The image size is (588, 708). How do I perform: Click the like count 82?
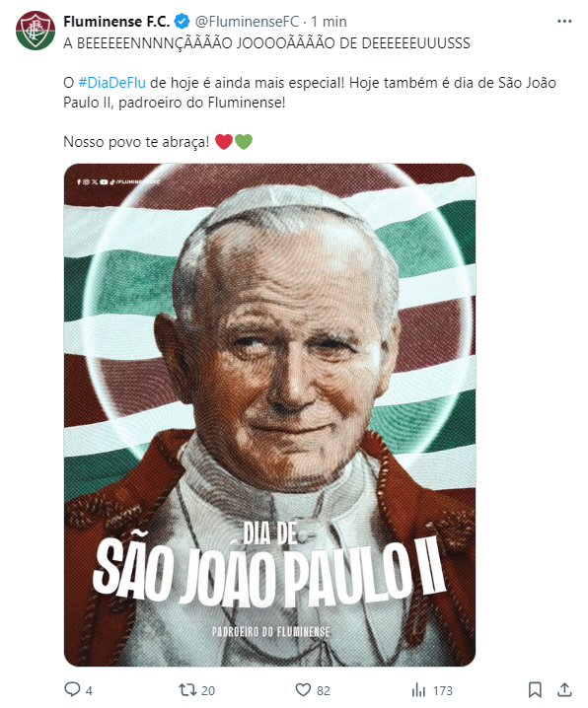pos(324,691)
